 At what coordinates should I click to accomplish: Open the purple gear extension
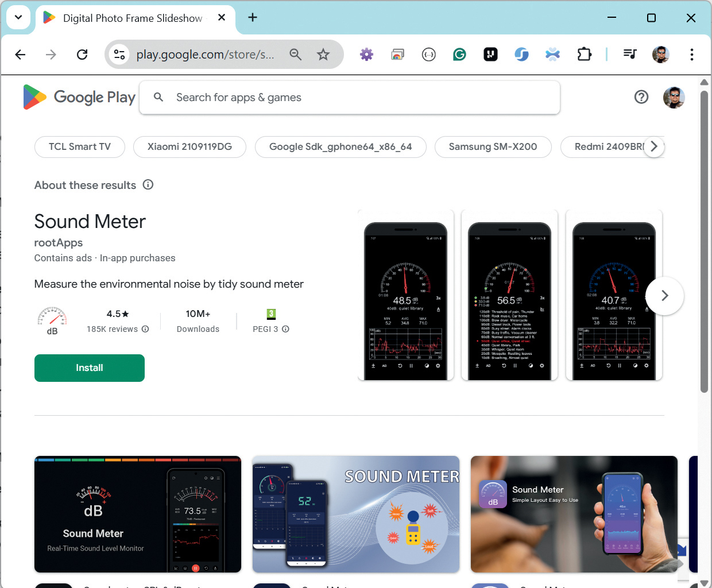click(x=366, y=55)
